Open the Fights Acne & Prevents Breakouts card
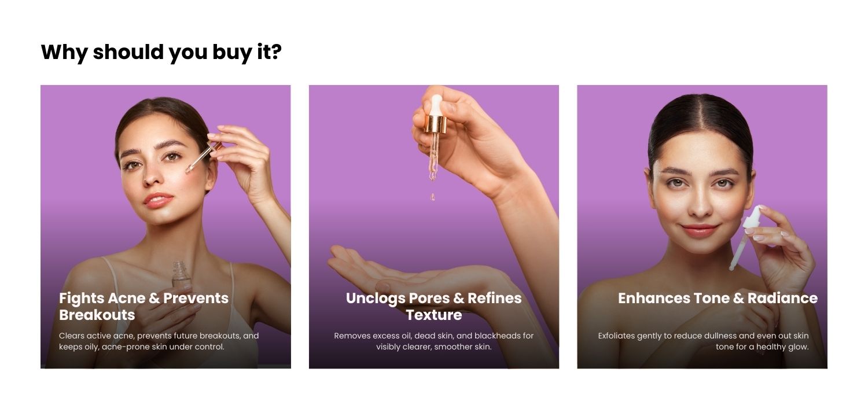This screenshot has width=868, height=405. coord(165,227)
